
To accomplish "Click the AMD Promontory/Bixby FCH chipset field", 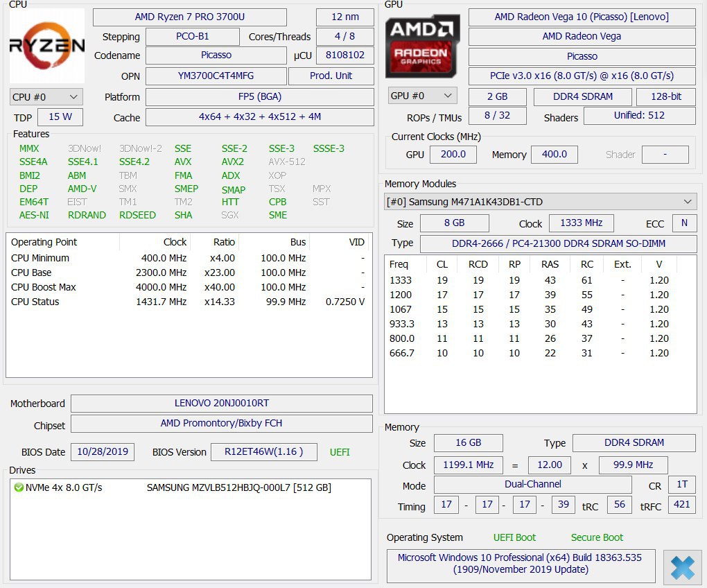I will tap(221, 424).
